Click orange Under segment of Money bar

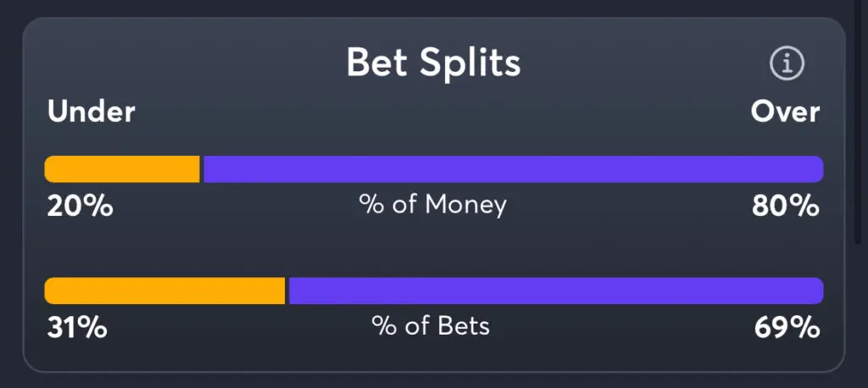click(121, 169)
